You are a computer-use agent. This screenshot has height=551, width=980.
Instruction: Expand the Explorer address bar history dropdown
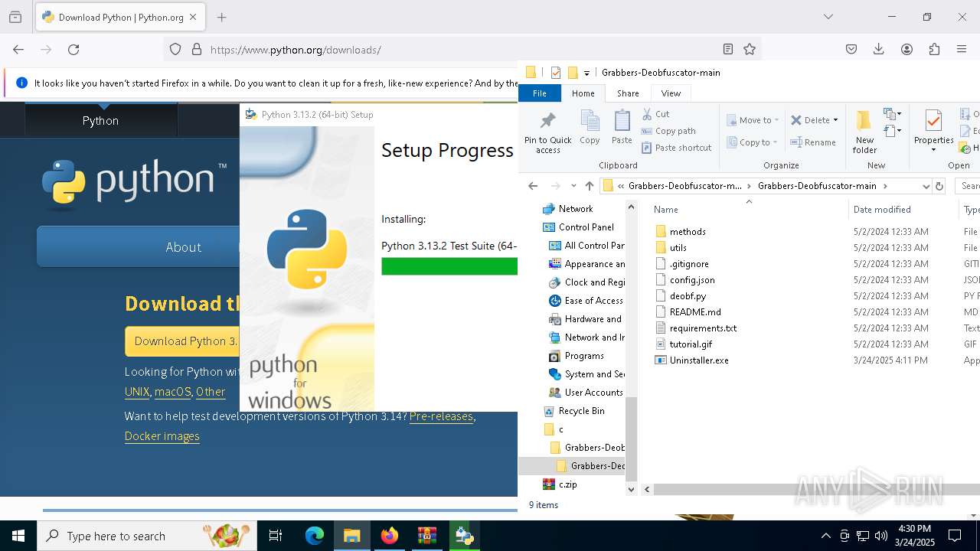pos(926,186)
